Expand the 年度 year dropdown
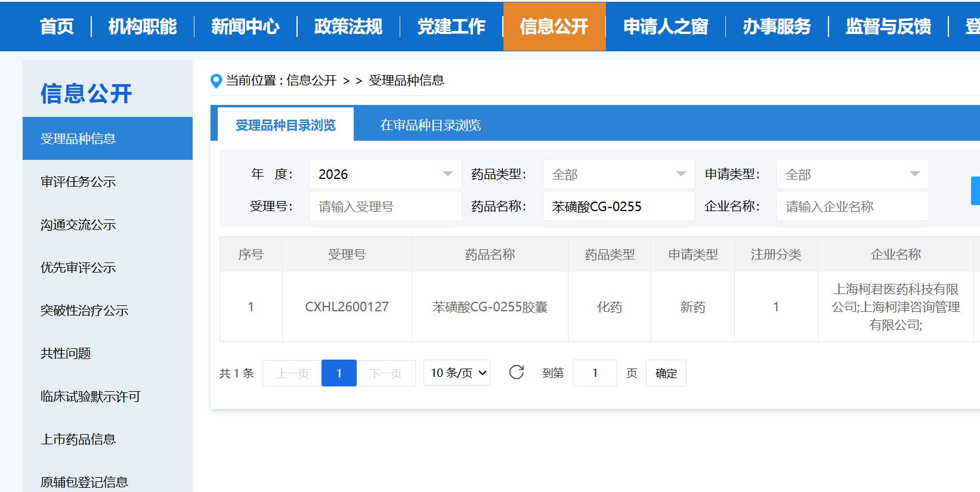Screen dimensions: 980x492 pos(385,174)
